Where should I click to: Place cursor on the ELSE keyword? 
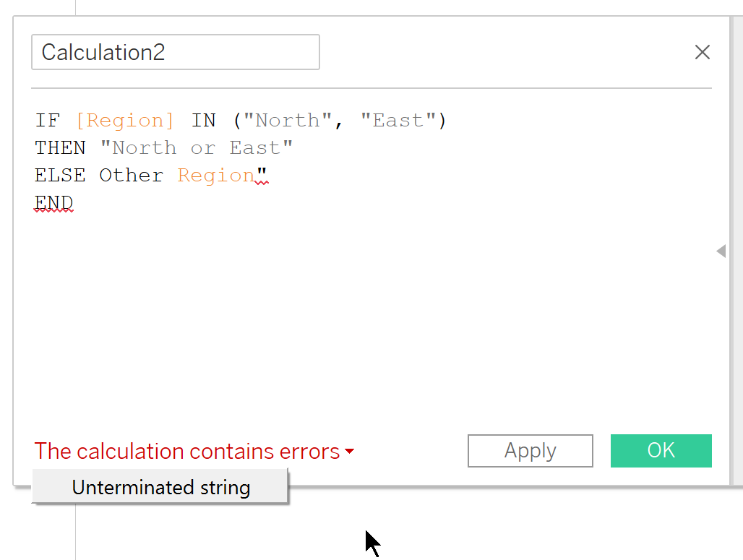pyautogui.click(x=60, y=176)
